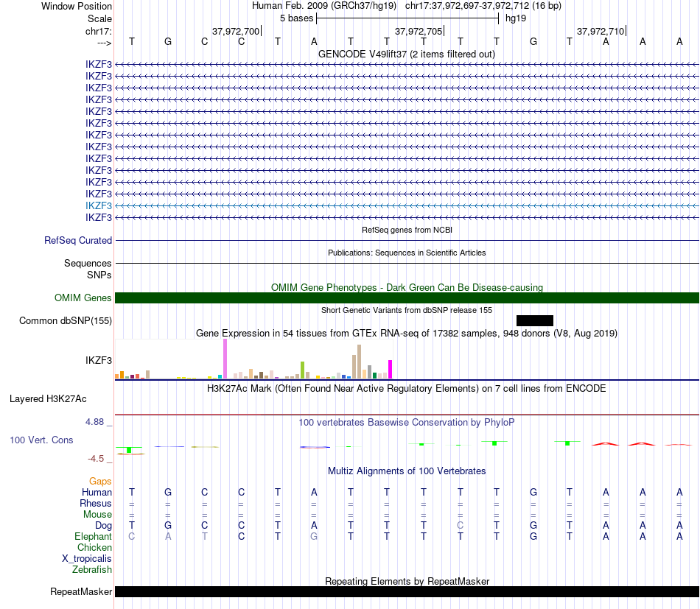Viewport: 700px width, 609px height.
Task: Open the GTEx Gene Expression in 54 tissues title
Action: point(407,334)
